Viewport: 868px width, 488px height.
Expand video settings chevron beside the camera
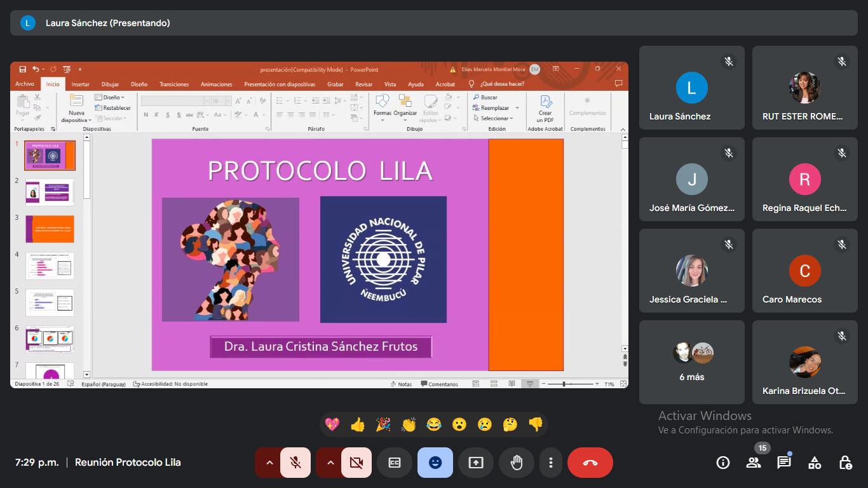(x=330, y=463)
